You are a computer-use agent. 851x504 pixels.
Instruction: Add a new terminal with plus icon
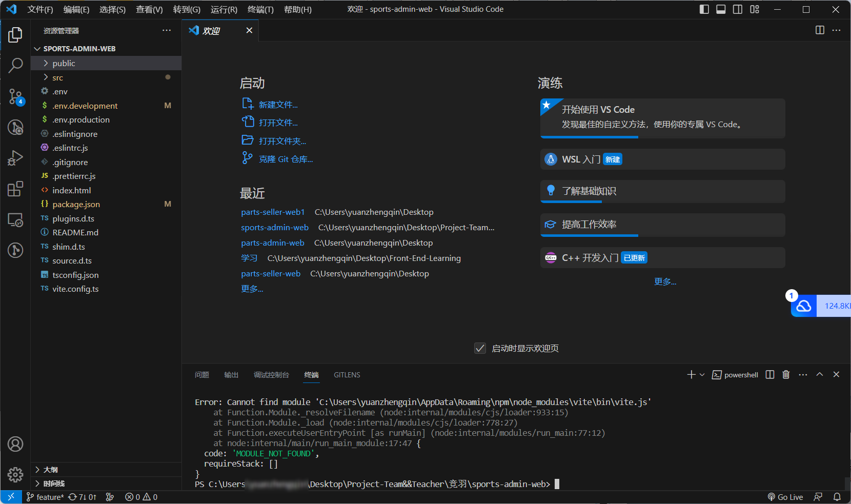691,375
